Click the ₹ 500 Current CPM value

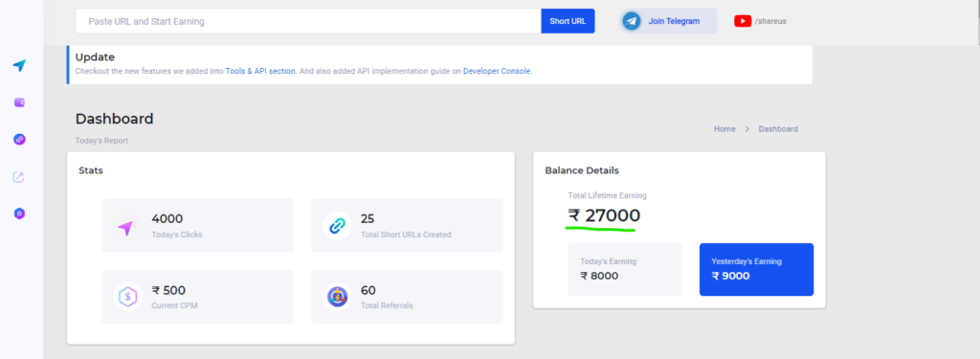[168, 290]
